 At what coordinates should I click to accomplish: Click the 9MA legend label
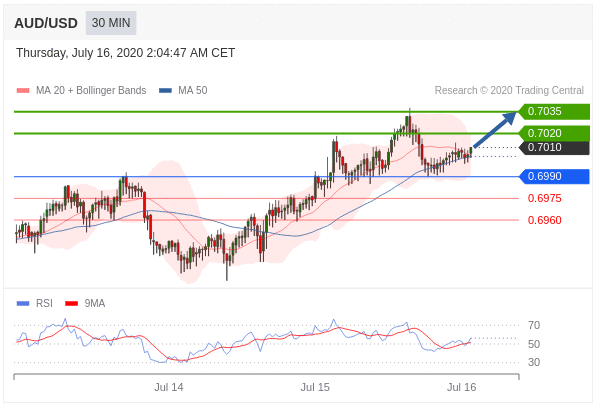click(x=95, y=303)
